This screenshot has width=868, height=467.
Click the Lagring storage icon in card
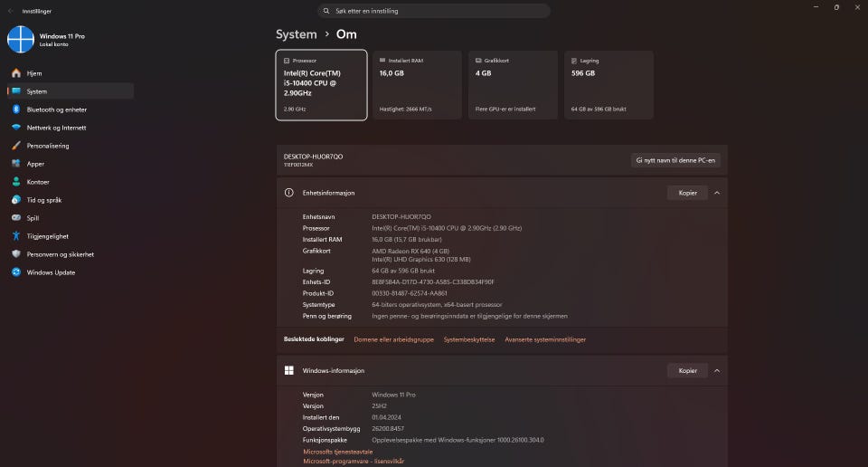pyautogui.click(x=574, y=61)
